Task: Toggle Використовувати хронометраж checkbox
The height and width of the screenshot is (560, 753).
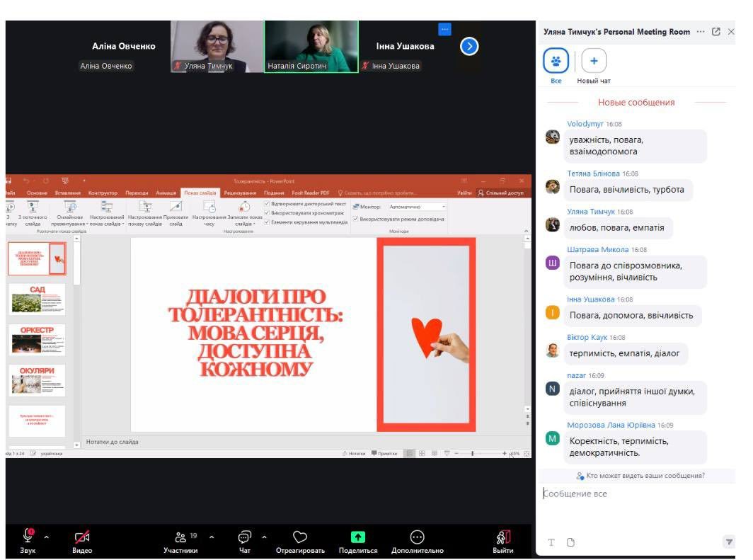Action: click(x=267, y=213)
